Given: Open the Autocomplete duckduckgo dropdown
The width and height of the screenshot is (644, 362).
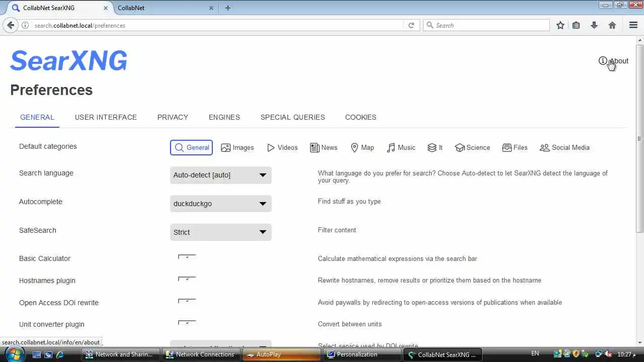Looking at the screenshot, I should pyautogui.click(x=221, y=204).
